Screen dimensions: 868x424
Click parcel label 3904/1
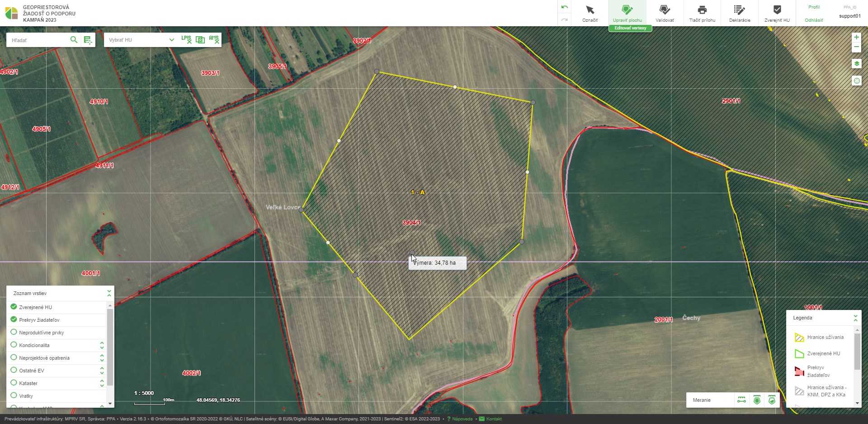pos(411,223)
